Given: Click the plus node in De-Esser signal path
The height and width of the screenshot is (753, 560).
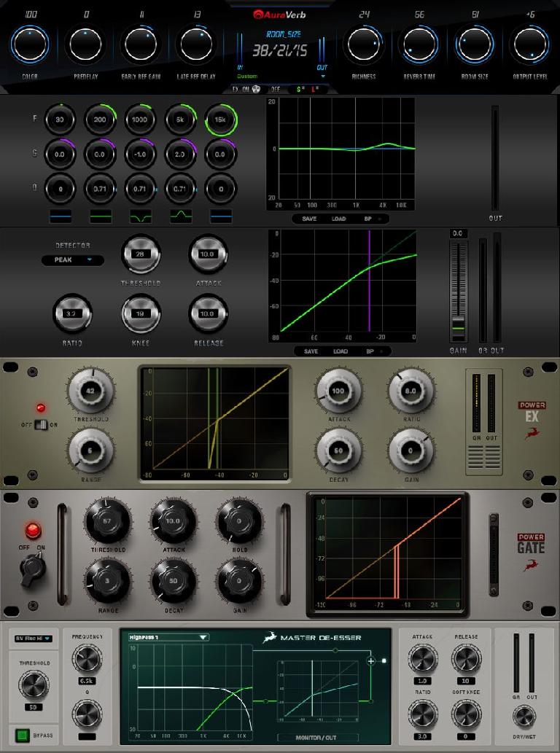Looking at the screenshot, I should click(370, 661).
